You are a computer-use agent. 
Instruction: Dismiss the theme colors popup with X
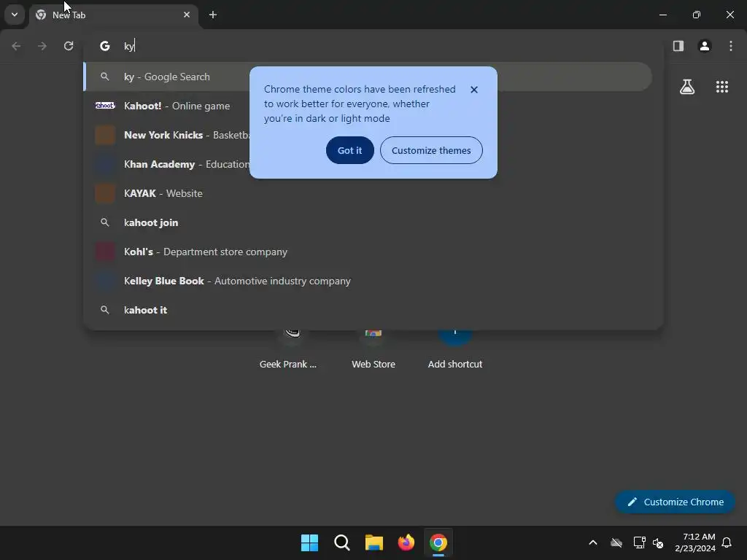(x=474, y=90)
